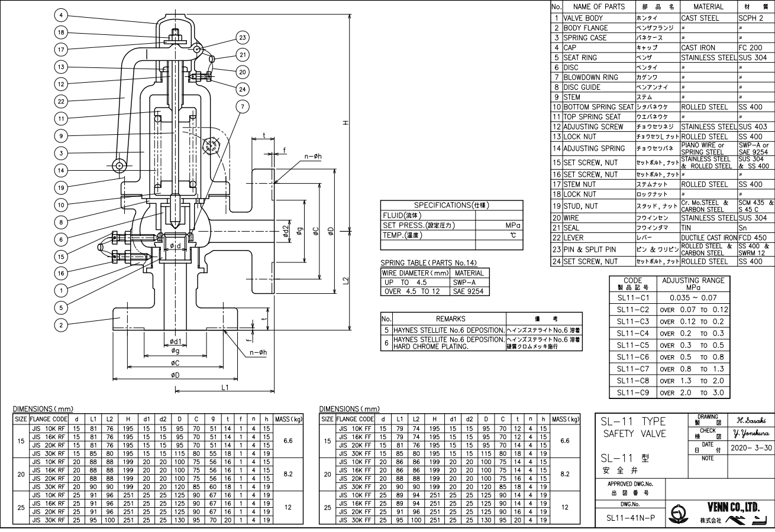
Task: Select the 'HARD CHROME PLATING.' remark
Action: point(432,346)
